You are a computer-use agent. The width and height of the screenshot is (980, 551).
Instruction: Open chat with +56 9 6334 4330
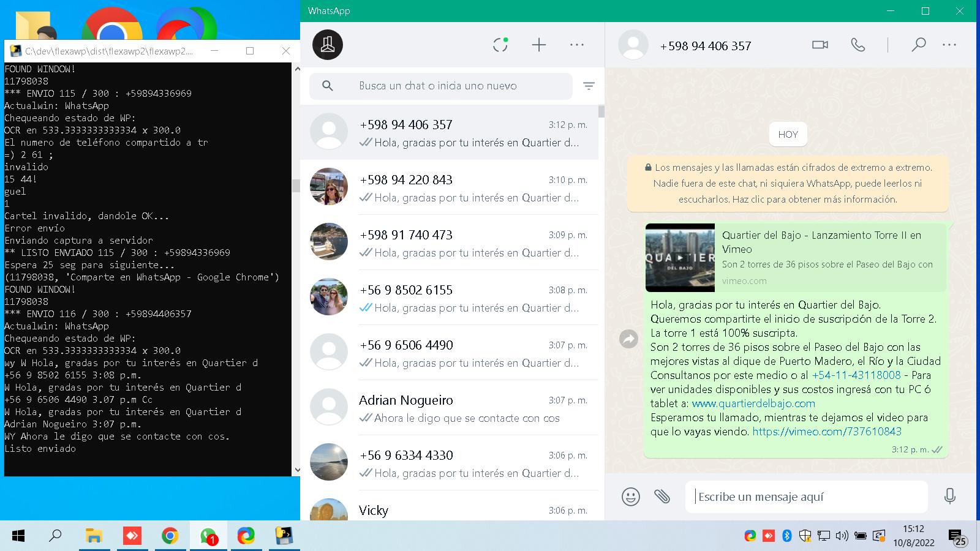(449, 463)
